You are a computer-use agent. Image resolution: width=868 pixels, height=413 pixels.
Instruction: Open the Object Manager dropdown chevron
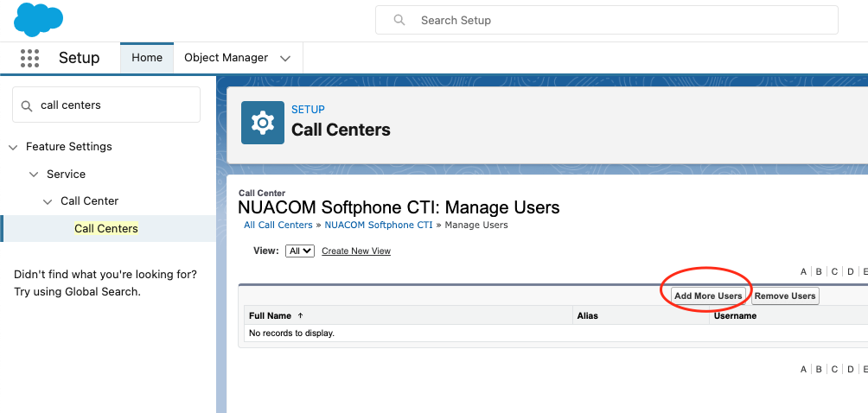coord(285,58)
